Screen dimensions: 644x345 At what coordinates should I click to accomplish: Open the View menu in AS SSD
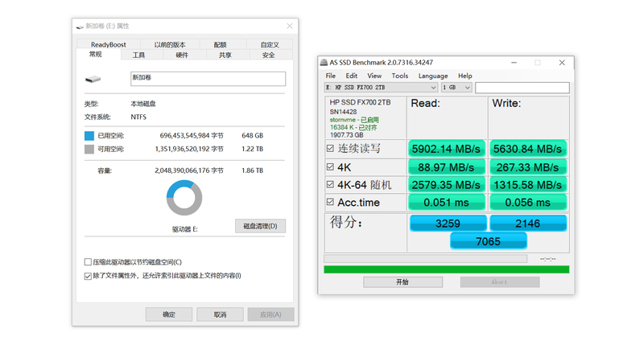point(374,76)
